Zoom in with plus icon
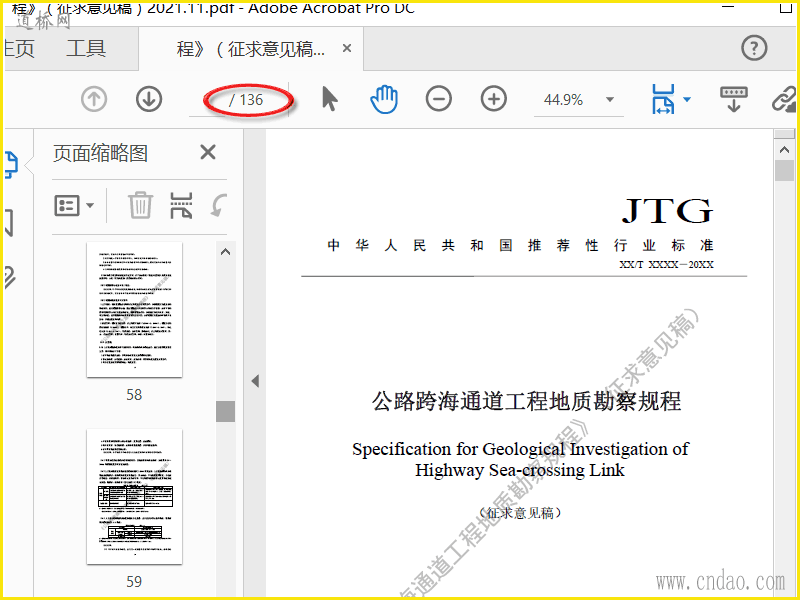This screenshot has width=800, height=600. [x=494, y=99]
